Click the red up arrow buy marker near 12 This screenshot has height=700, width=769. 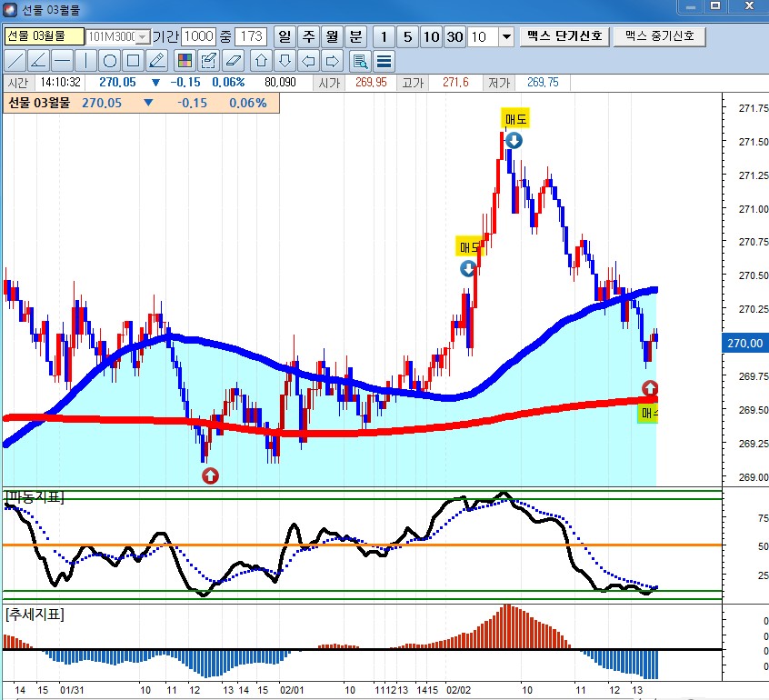point(210,475)
